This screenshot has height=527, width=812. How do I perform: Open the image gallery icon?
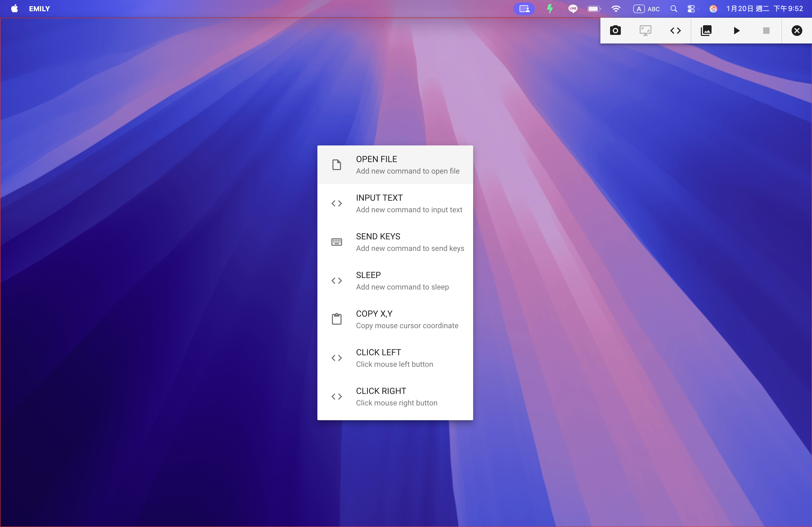706,31
